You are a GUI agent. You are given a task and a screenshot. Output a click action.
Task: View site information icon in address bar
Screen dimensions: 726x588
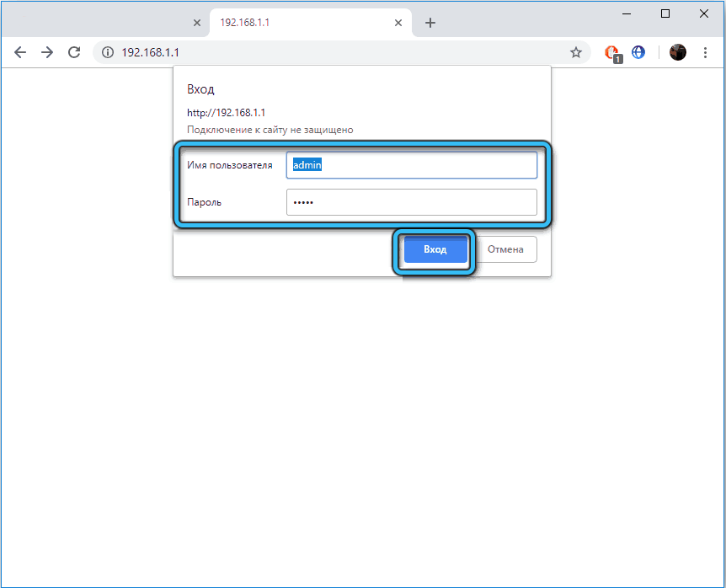(107, 52)
